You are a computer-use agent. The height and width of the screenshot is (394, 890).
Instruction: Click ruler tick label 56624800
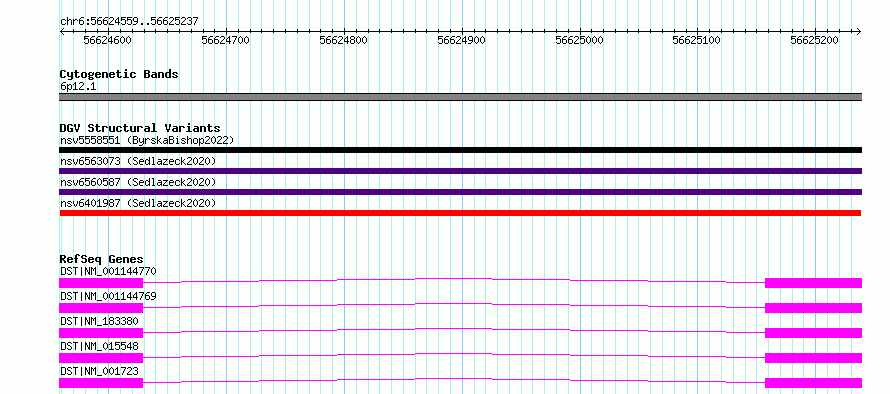[343, 40]
